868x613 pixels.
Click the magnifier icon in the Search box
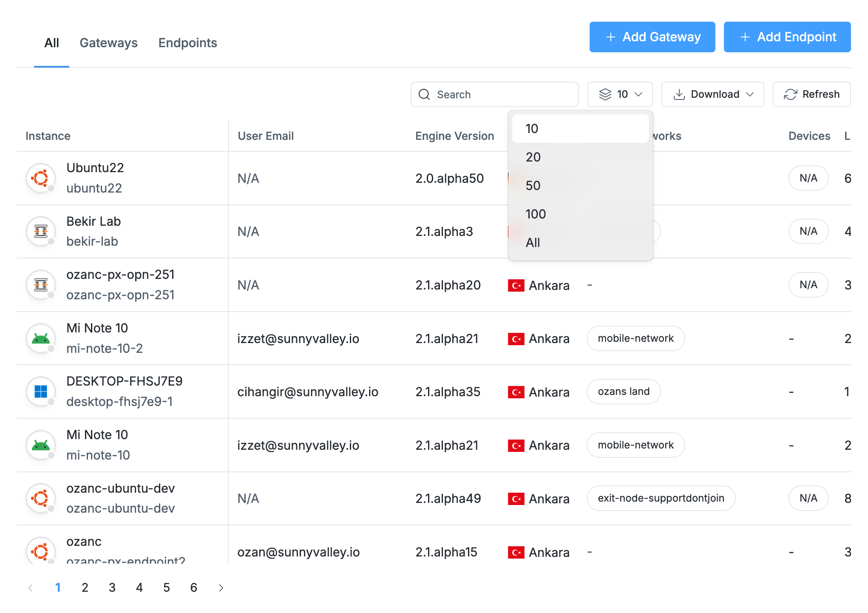[x=424, y=94]
